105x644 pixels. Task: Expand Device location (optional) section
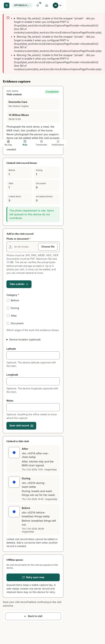coord(24,340)
